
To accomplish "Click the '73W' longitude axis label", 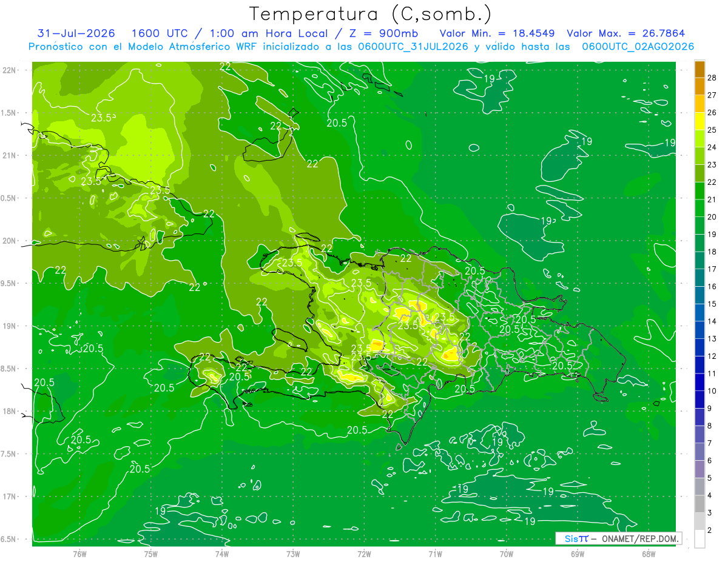I will tap(293, 553).
